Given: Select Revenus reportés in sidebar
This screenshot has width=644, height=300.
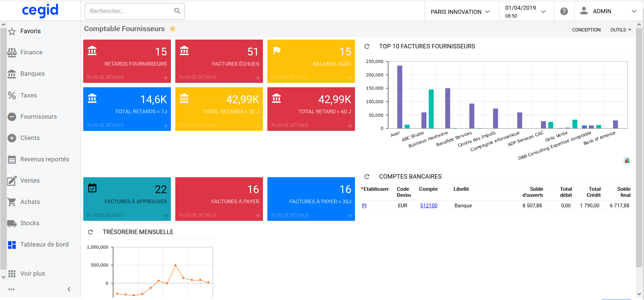Looking at the screenshot, I should (x=45, y=159).
